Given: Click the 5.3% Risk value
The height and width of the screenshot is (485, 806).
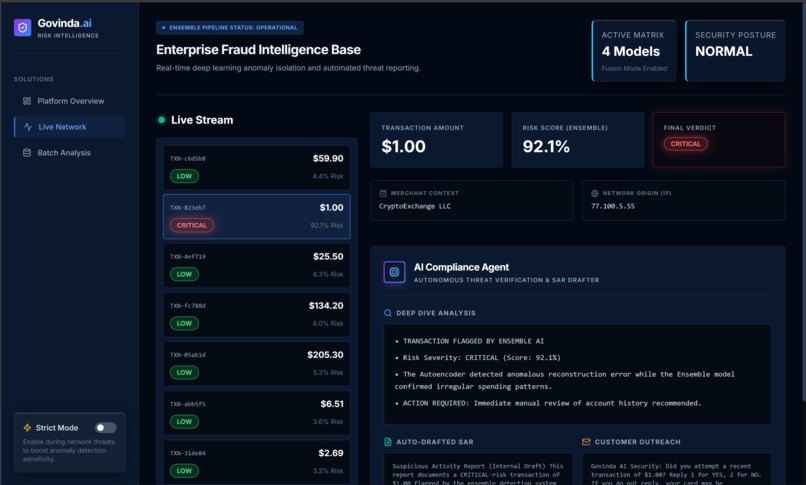Looking at the screenshot, I should click(x=328, y=372).
